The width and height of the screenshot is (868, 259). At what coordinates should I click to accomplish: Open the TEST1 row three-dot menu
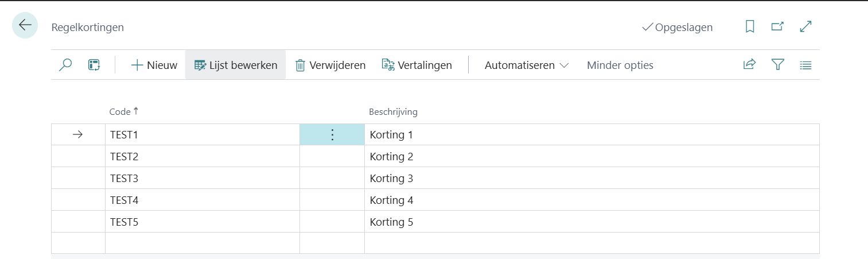pyautogui.click(x=332, y=135)
